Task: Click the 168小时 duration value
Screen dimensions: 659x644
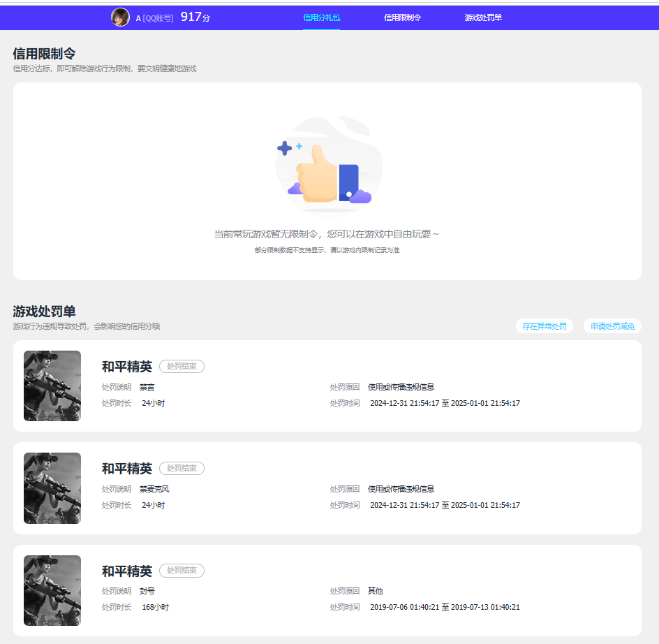Action: (x=156, y=607)
